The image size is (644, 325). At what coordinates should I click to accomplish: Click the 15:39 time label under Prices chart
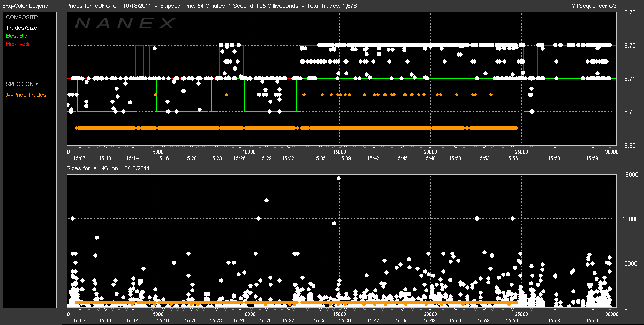pos(344,158)
